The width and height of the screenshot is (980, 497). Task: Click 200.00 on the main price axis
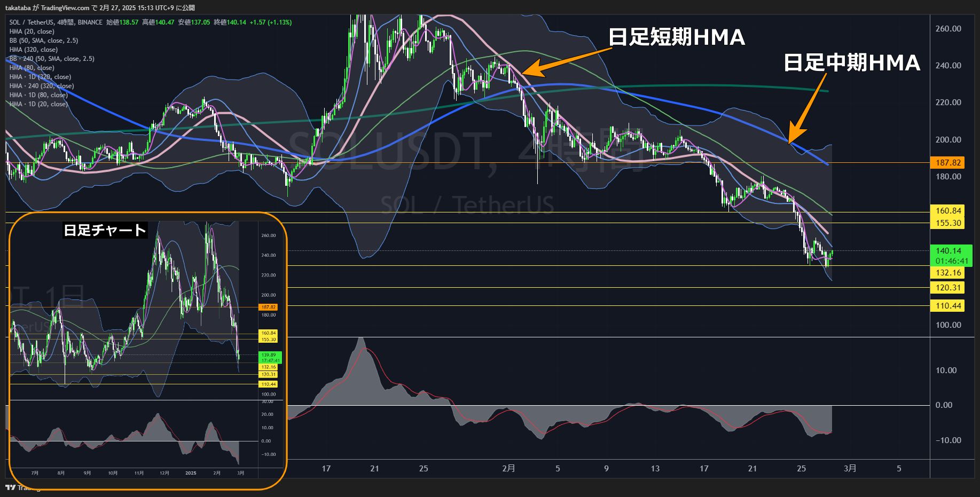click(948, 140)
